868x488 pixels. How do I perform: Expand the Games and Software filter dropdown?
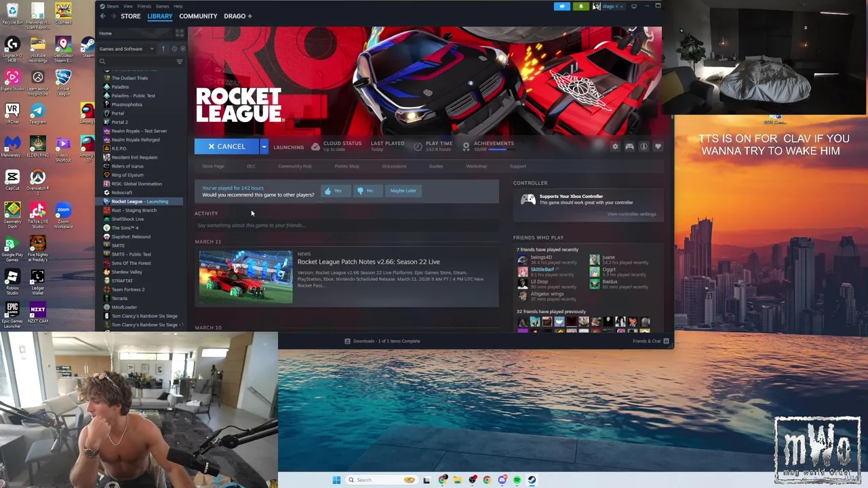point(127,49)
